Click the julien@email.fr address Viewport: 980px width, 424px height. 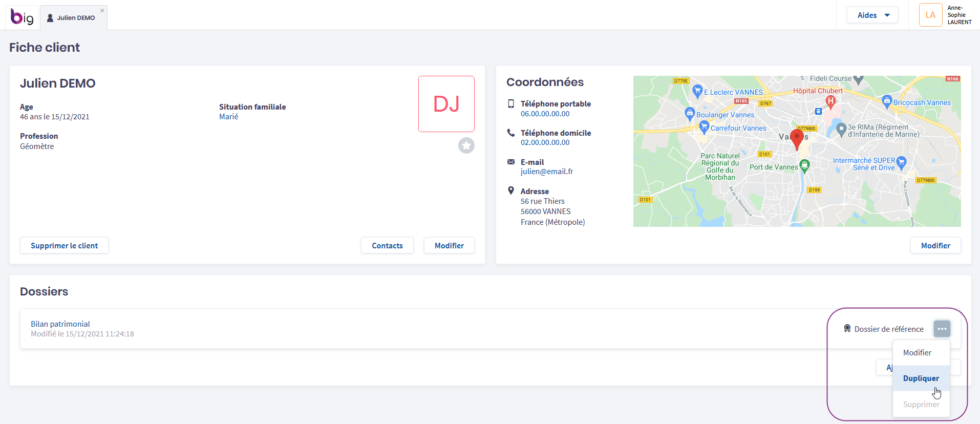pos(547,172)
